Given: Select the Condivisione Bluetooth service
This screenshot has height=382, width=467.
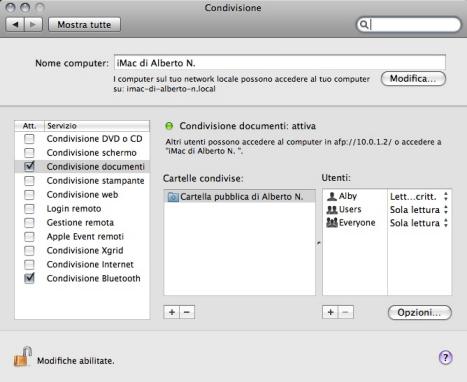Looking at the screenshot, I should 93,278.
